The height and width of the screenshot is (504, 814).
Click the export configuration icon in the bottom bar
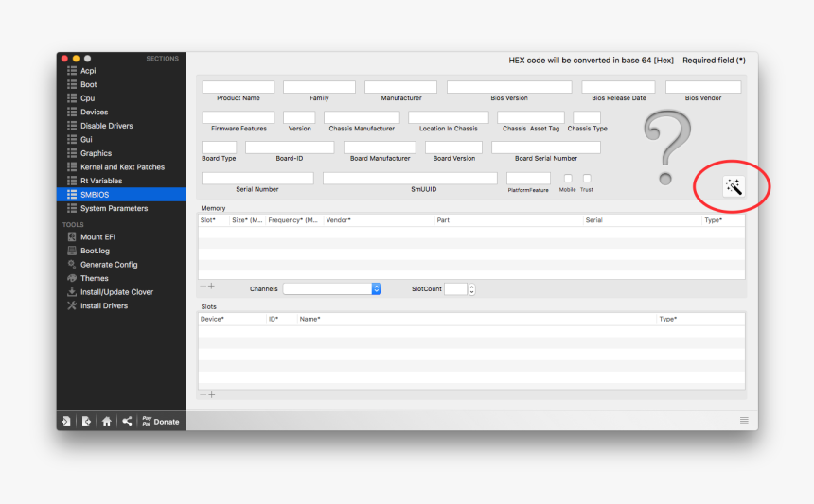86,421
